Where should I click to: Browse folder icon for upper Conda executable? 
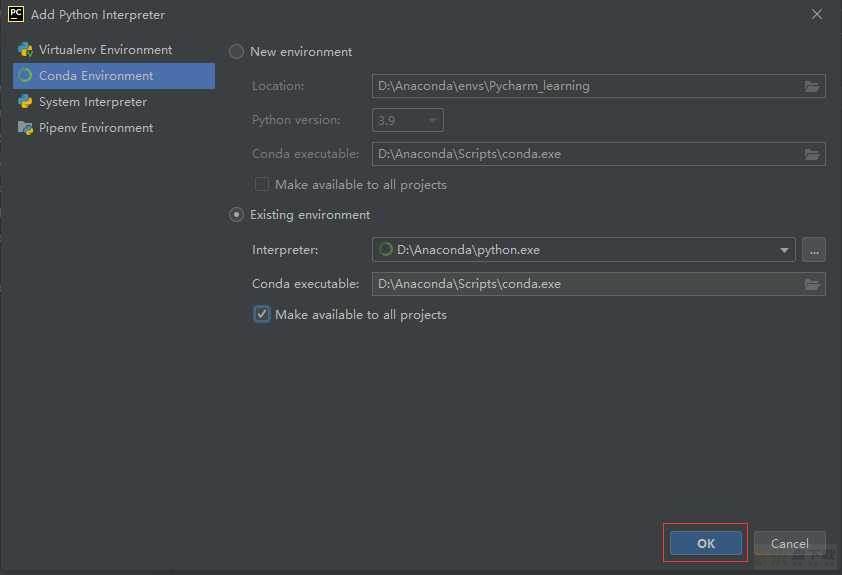click(812, 155)
